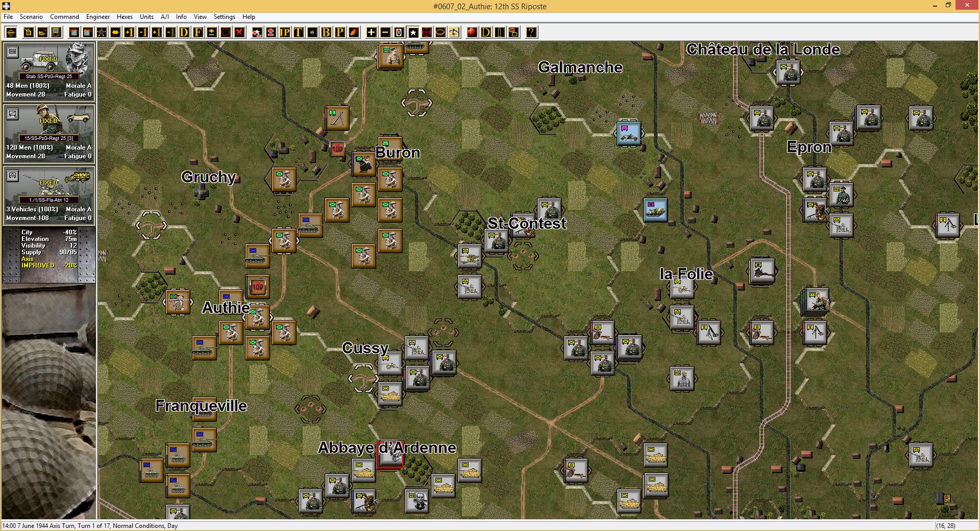The image size is (980, 531).
Task: Open the A/I menu
Action: coord(165,17)
